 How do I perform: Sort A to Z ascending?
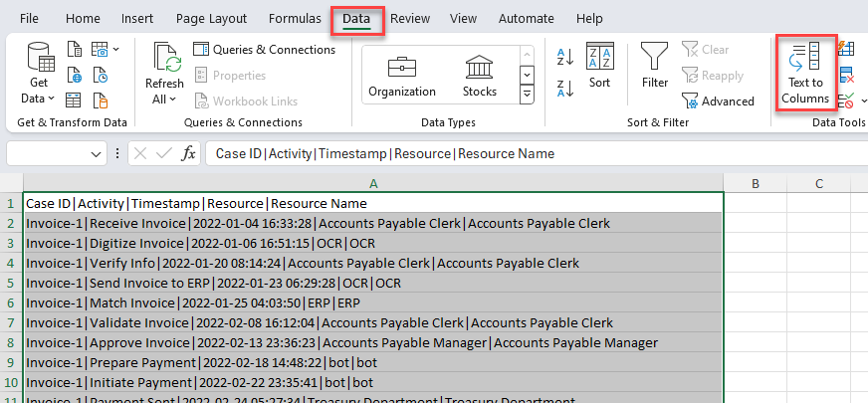(x=564, y=56)
